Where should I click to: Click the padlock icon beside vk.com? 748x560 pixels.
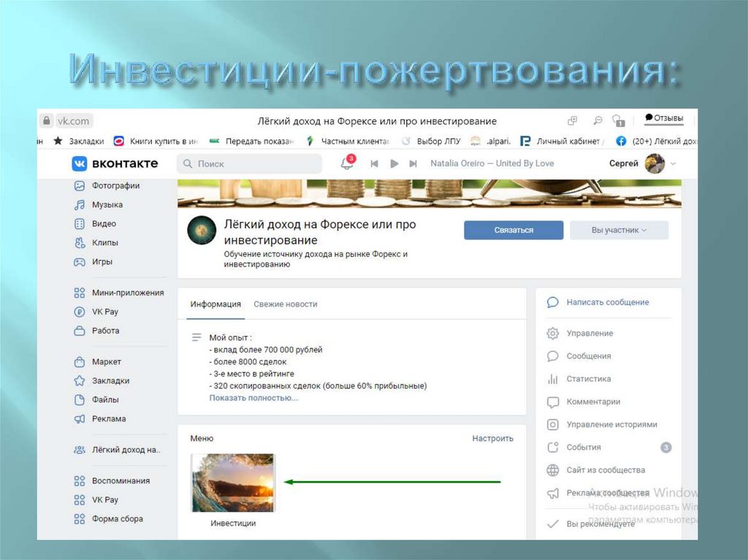(x=46, y=120)
